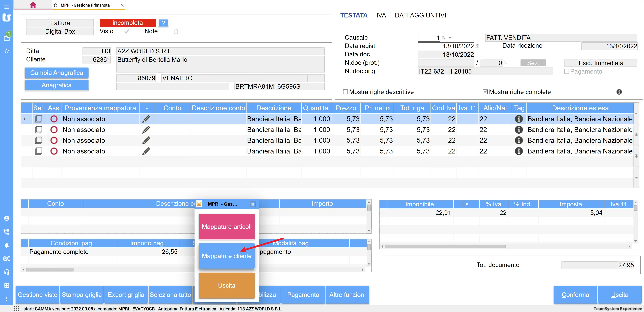Uncheck Mostra righe complete checkbox
This screenshot has height=312, width=644.
click(x=485, y=92)
